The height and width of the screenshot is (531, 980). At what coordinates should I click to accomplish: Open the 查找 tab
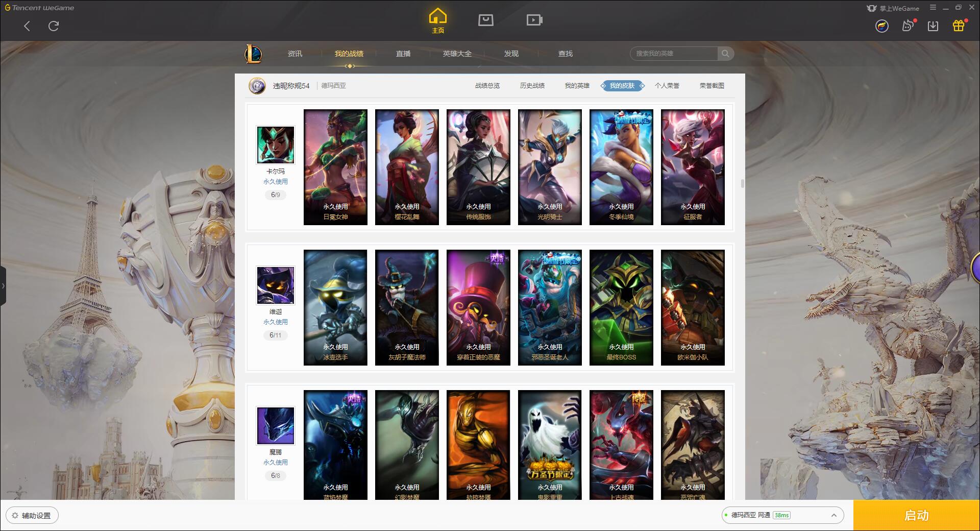coord(566,54)
